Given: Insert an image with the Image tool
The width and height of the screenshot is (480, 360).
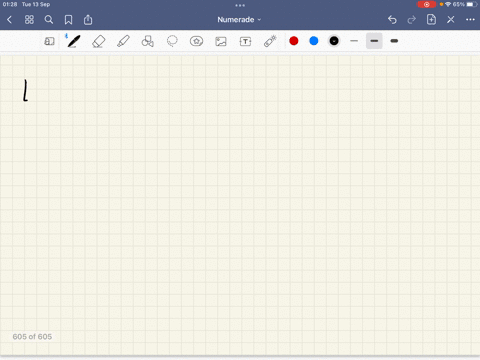Looking at the screenshot, I should pos(221,41).
